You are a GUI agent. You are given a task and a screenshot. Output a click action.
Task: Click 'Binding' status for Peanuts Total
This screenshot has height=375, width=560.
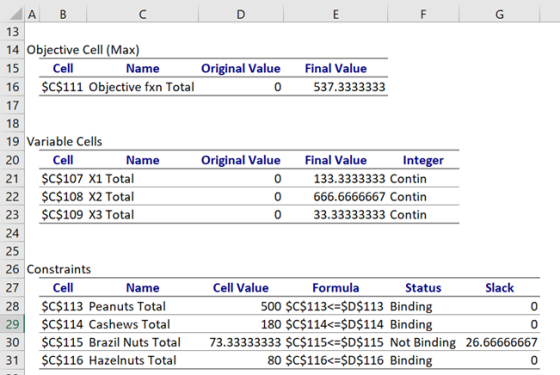click(411, 306)
